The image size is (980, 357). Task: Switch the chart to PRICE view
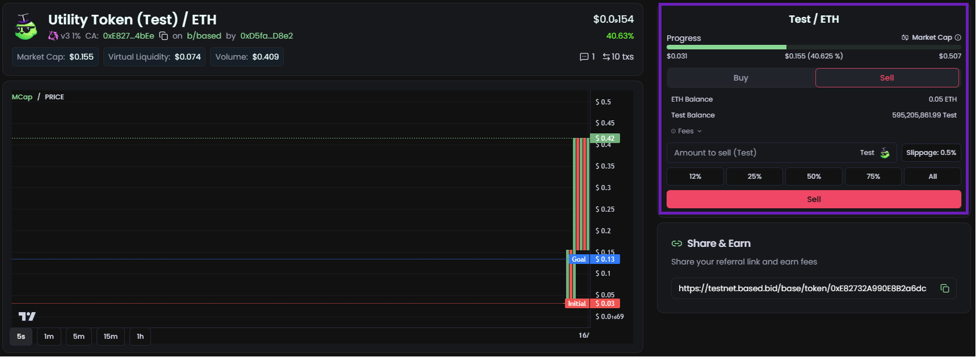click(x=55, y=97)
